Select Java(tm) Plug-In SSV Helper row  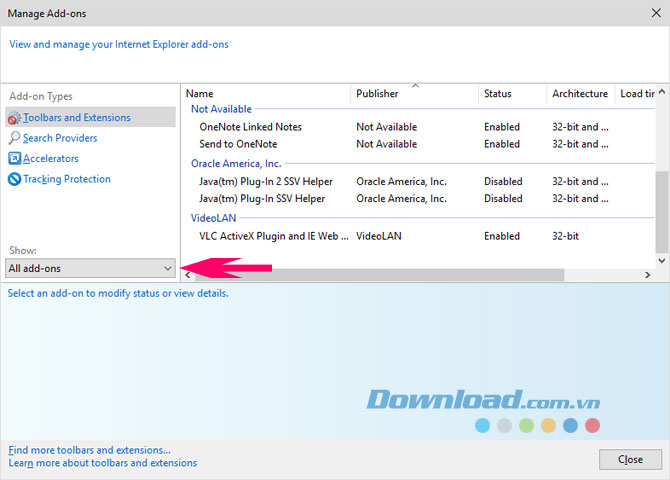419,199
